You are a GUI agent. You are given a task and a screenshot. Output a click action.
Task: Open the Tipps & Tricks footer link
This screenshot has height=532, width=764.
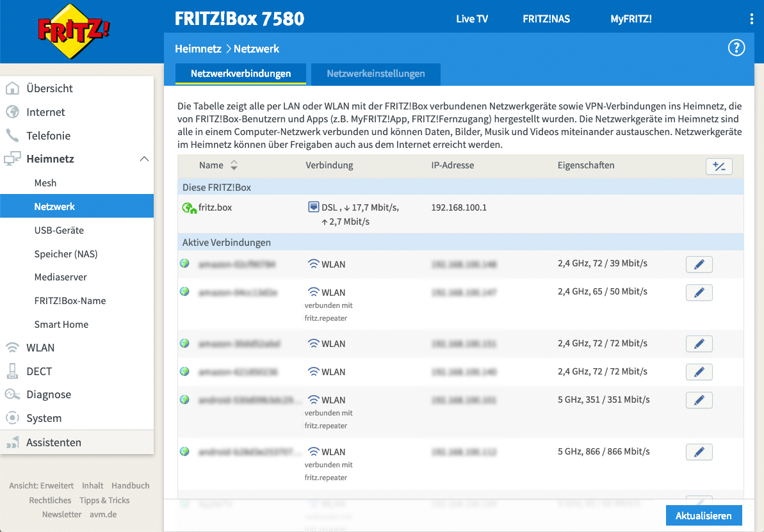coord(104,501)
